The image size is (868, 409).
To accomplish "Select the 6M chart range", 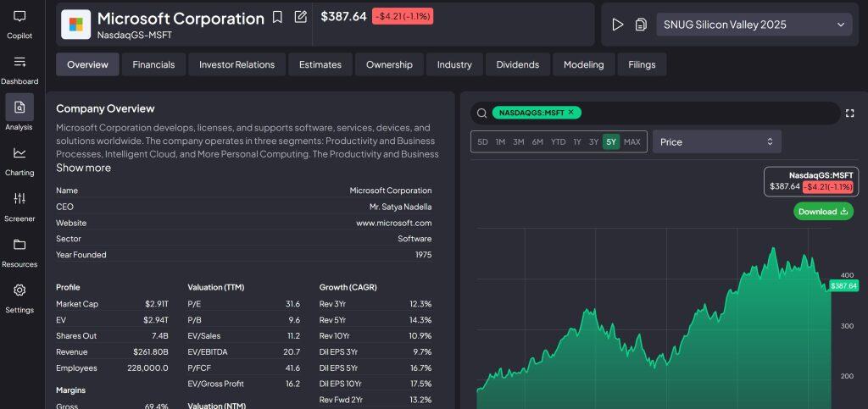I will (x=537, y=142).
